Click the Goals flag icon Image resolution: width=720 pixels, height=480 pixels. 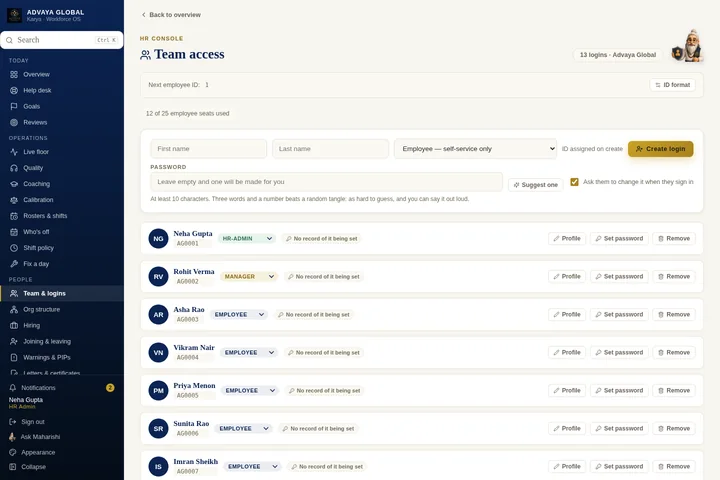pos(14,106)
